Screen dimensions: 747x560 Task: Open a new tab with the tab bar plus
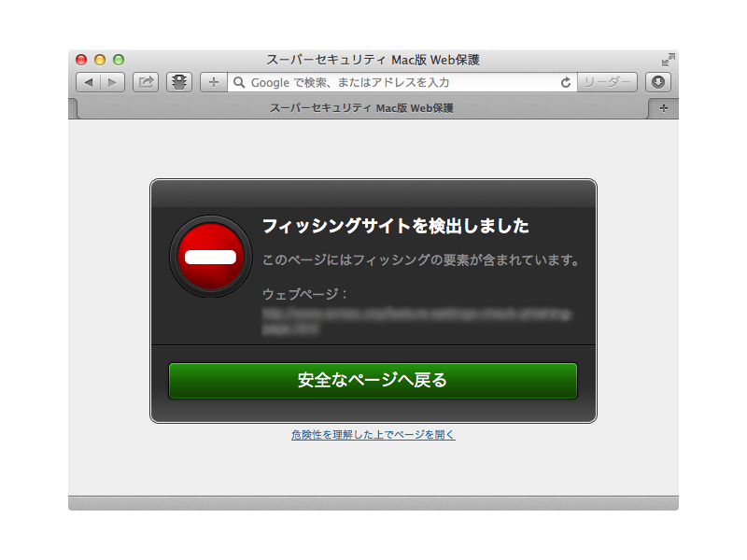point(664,108)
